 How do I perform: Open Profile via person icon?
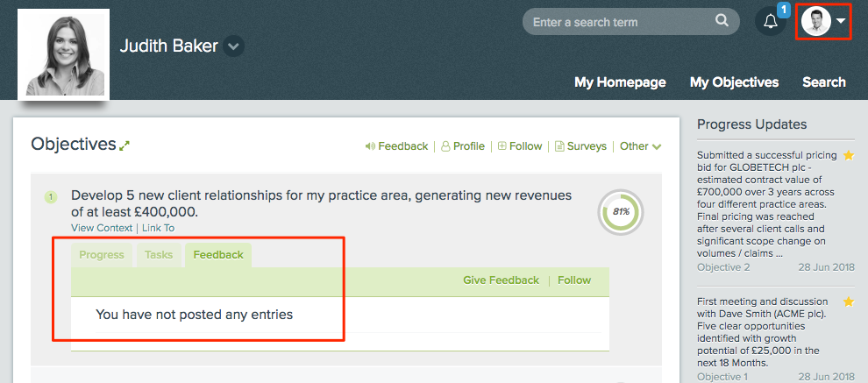pyautogui.click(x=445, y=146)
